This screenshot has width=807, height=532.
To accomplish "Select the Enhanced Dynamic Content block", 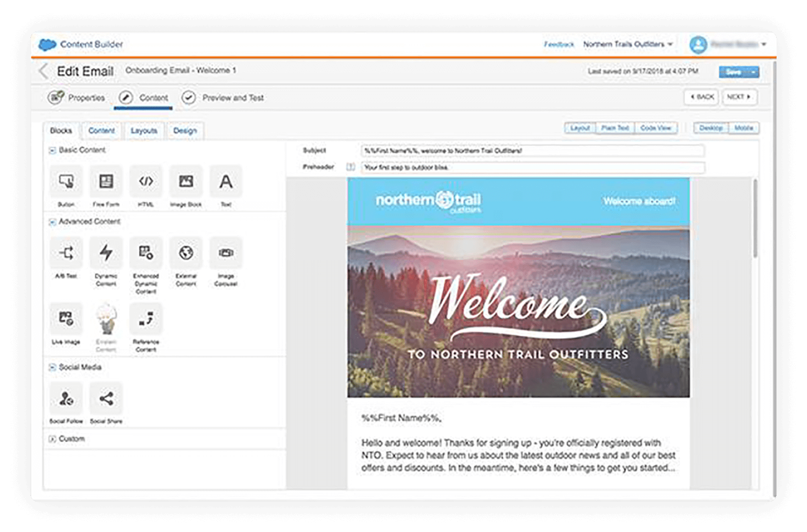I will point(146,253).
